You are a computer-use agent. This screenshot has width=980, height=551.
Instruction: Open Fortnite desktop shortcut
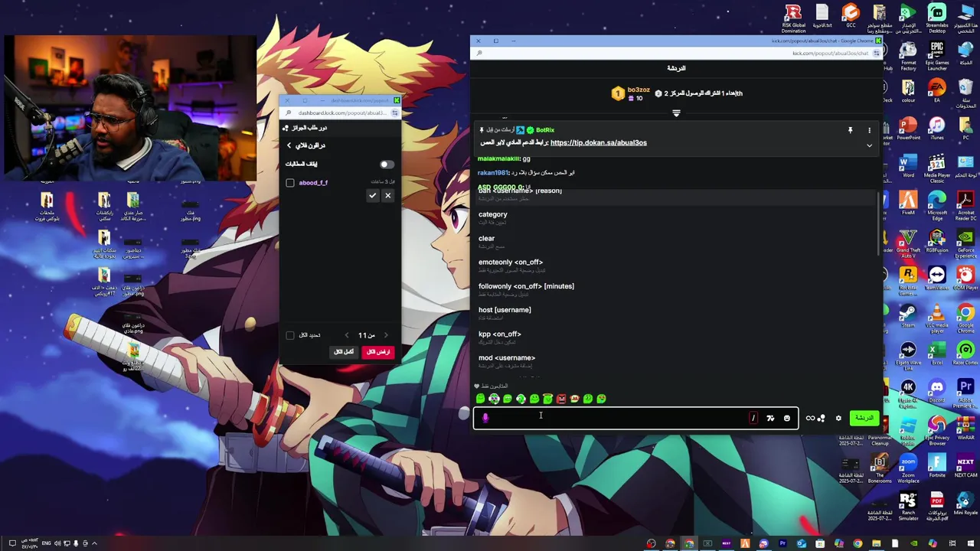pyautogui.click(x=936, y=467)
